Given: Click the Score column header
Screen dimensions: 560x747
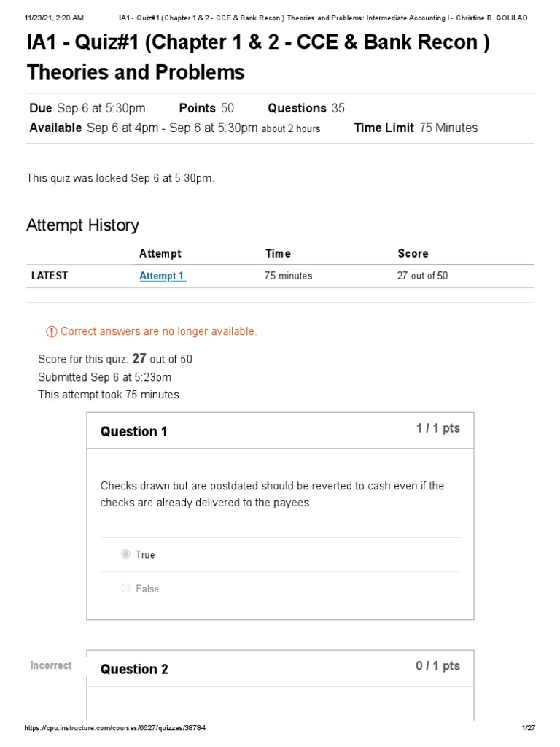Looking at the screenshot, I should point(413,254).
